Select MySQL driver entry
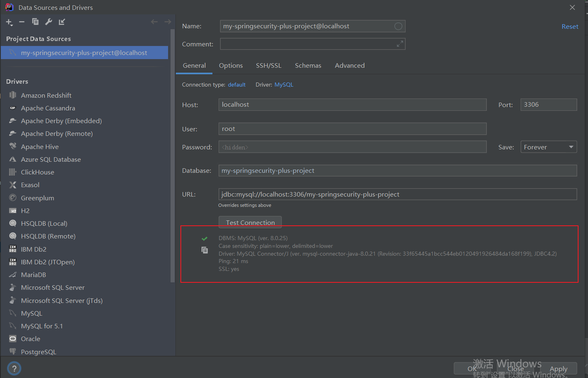588x378 pixels. [x=84, y=313]
